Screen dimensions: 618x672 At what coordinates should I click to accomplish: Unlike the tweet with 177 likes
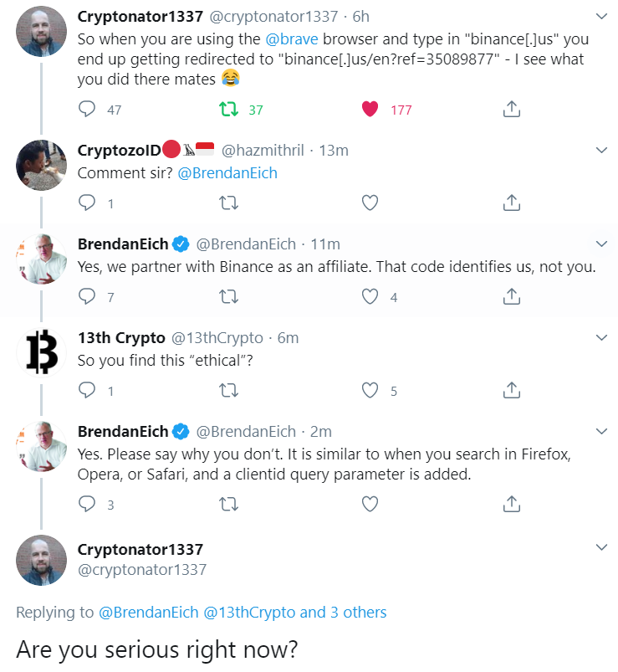(x=370, y=110)
